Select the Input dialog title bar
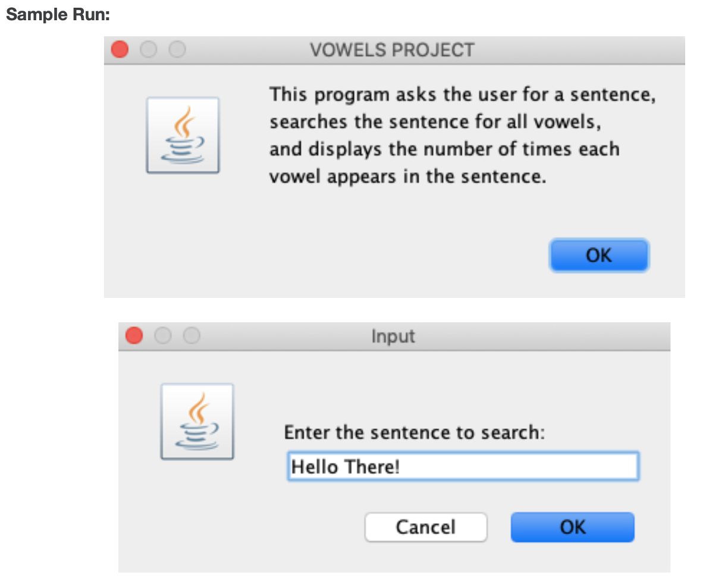 [393, 336]
